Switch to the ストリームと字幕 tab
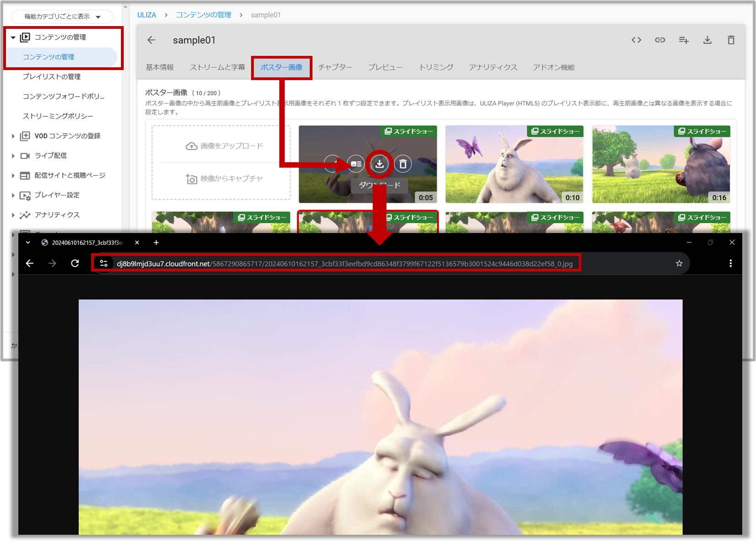The height and width of the screenshot is (543, 756). point(217,67)
